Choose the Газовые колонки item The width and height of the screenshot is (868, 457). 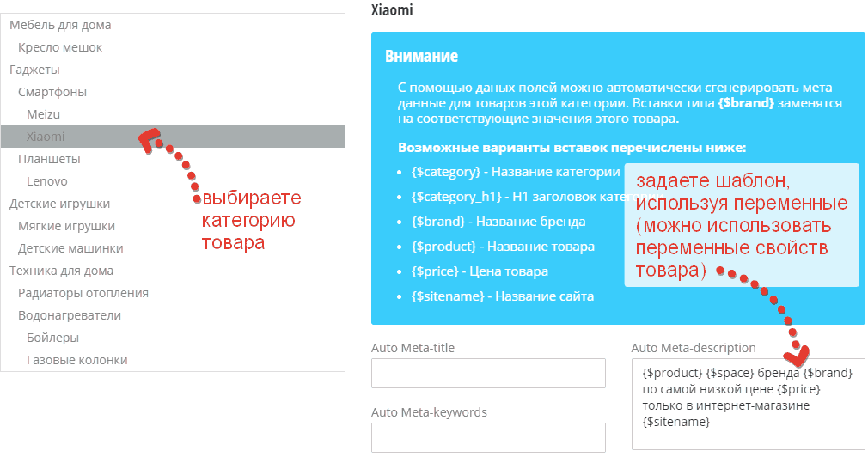[x=76, y=360]
